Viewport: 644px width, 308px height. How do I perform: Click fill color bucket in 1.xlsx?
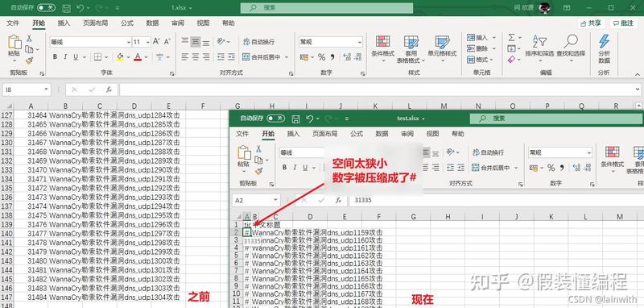120,57
